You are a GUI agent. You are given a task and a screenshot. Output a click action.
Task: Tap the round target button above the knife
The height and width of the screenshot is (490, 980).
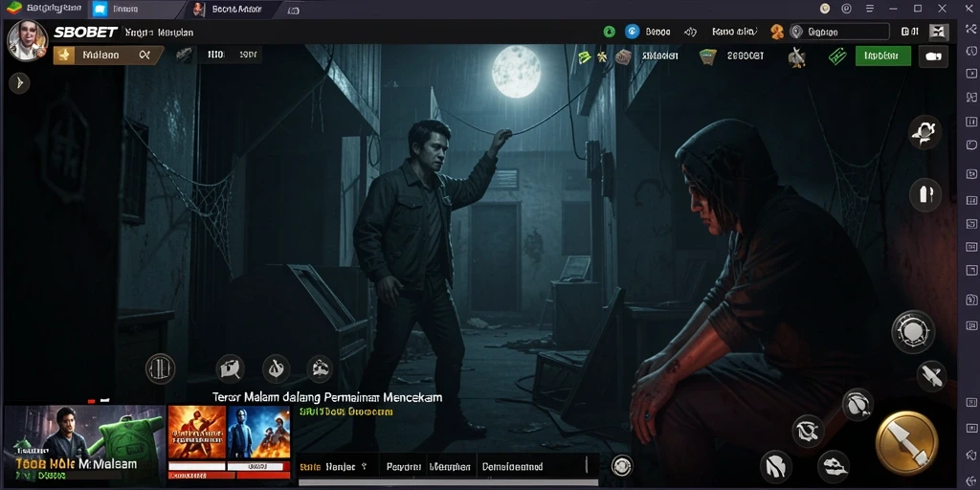point(913,331)
